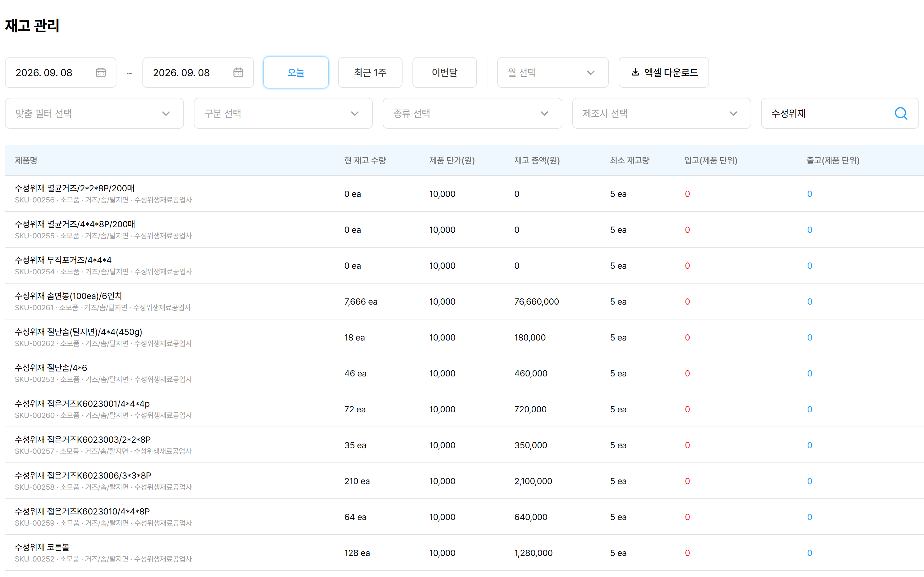The height and width of the screenshot is (577, 924).
Task: Open product 수성위재 코튼볼
Action: 42,547
